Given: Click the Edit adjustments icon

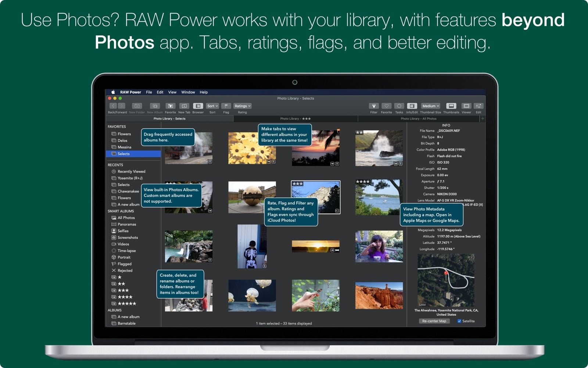Looking at the screenshot, I should point(478,106).
